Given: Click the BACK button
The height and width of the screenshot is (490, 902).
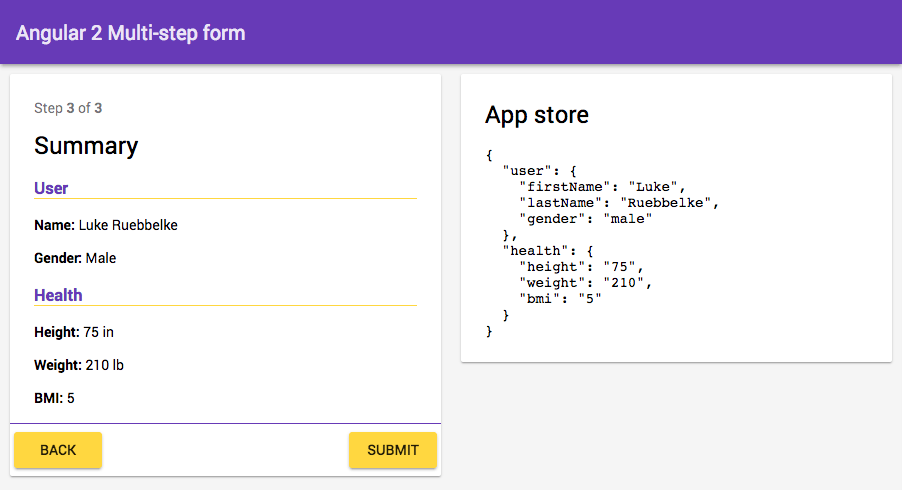Looking at the screenshot, I should 58,450.
